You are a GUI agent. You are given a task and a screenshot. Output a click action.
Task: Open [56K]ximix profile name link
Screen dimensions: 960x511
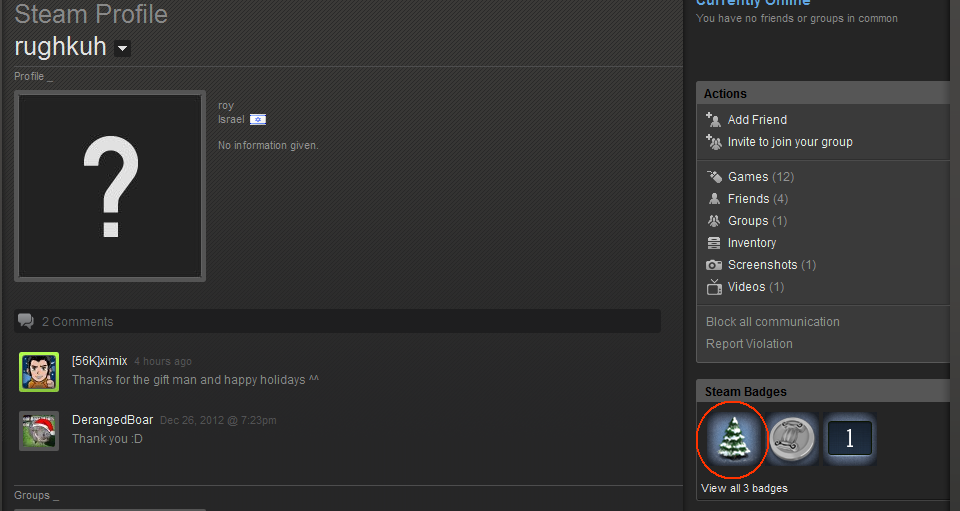pyautogui.click(x=99, y=361)
